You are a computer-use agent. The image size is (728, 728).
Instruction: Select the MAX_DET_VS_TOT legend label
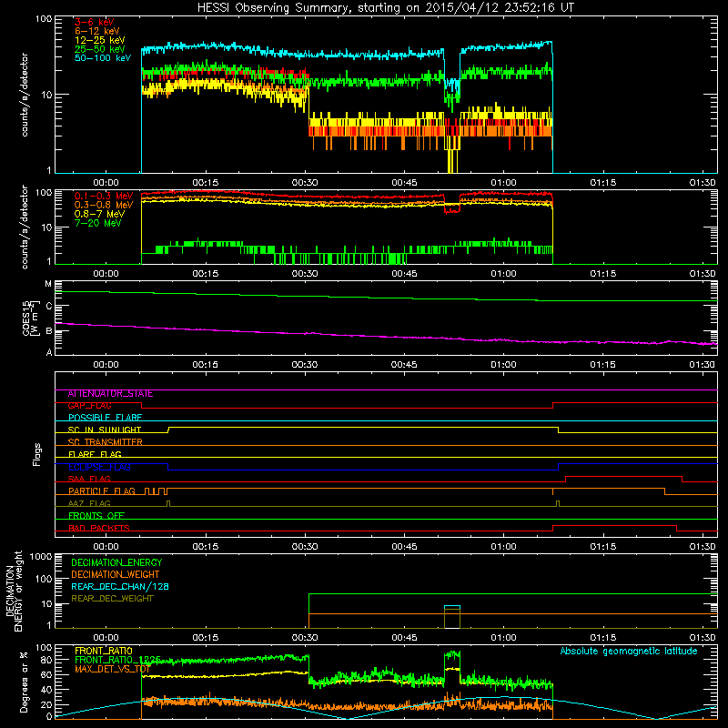[112, 669]
